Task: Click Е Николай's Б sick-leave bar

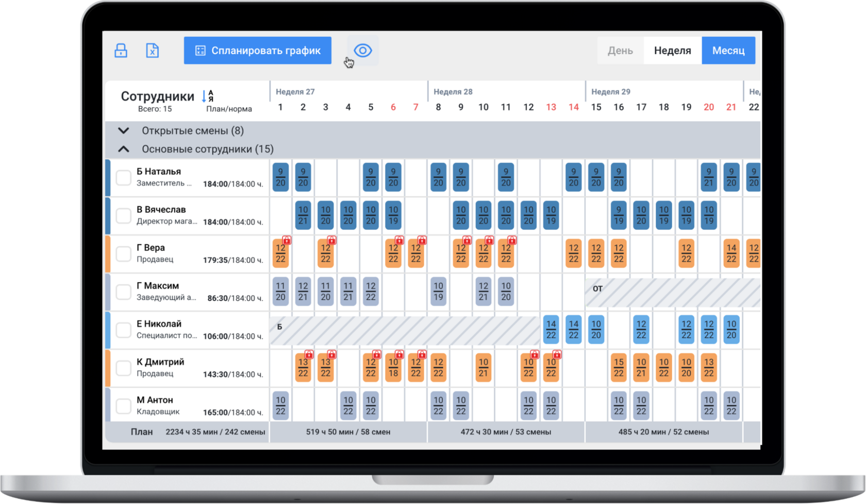Action: pyautogui.click(x=405, y=330)
